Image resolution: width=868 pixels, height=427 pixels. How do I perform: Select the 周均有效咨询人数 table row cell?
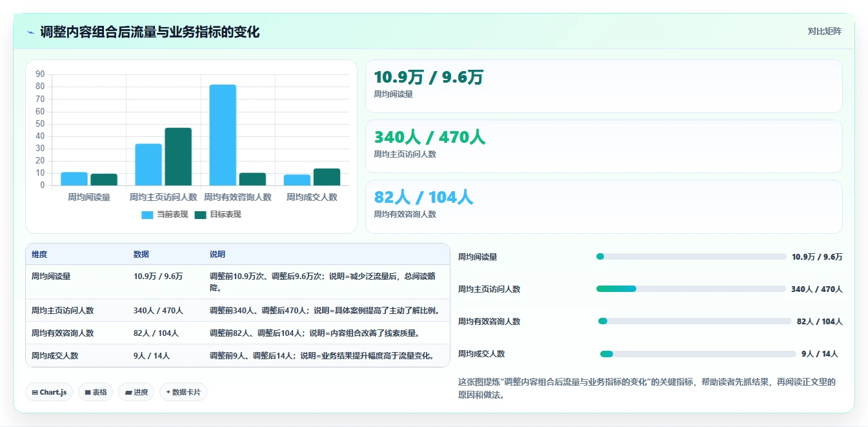[x=63, y=333]
